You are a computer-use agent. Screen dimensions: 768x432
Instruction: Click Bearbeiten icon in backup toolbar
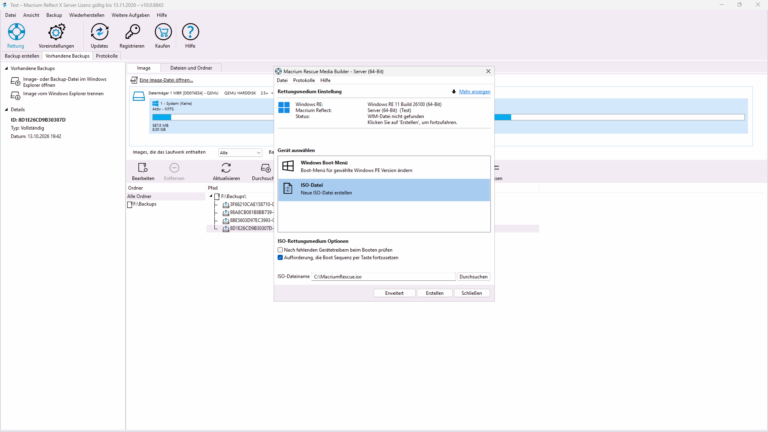(143, 168)
